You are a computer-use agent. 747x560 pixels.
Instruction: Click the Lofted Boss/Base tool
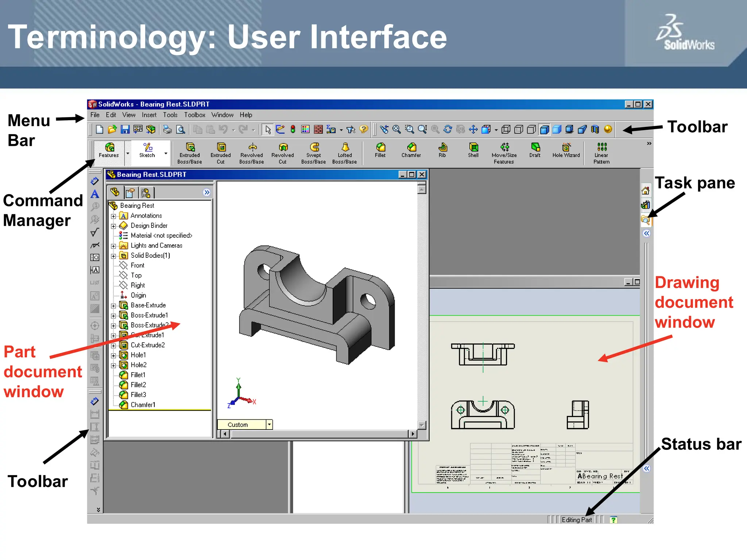345,153
